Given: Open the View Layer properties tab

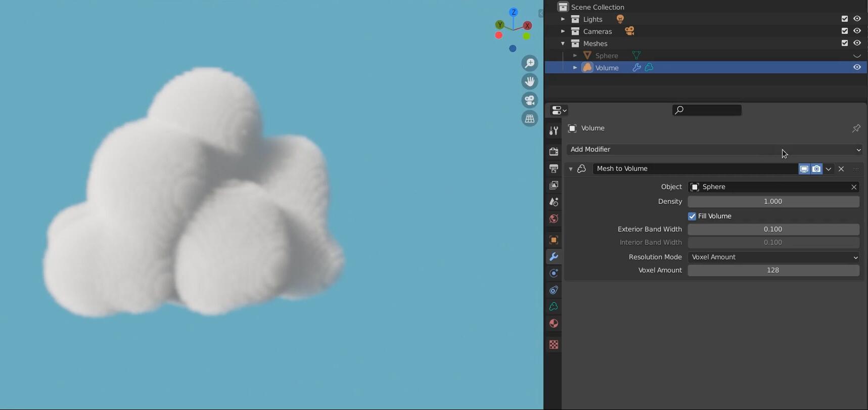Looking at the screenshot, I should (554, 185).
